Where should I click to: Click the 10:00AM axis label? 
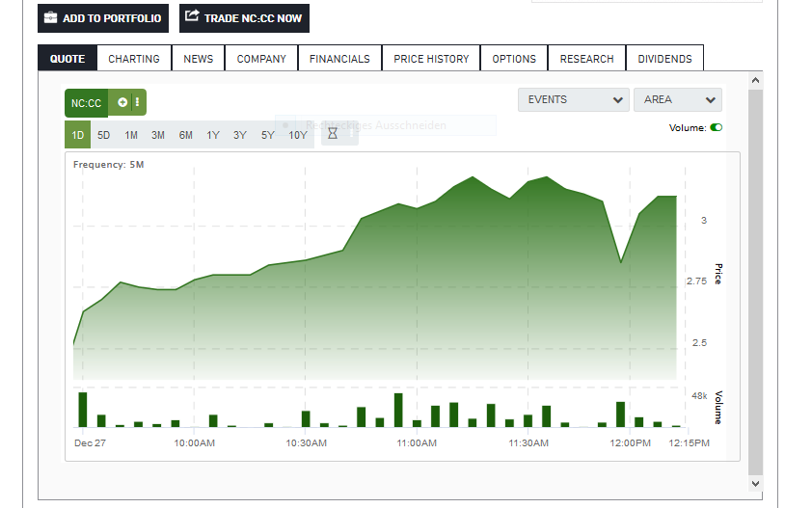pos(194,443)
